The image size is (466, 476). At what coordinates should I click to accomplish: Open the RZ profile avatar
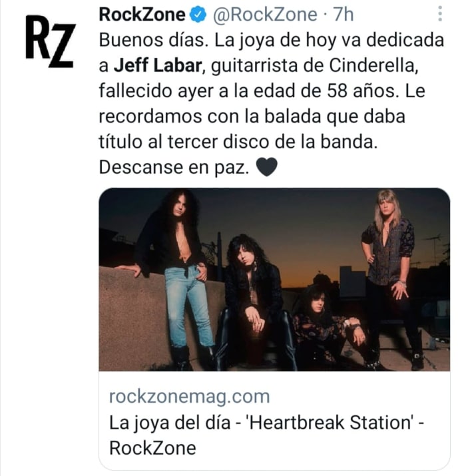tap(50, 41)
